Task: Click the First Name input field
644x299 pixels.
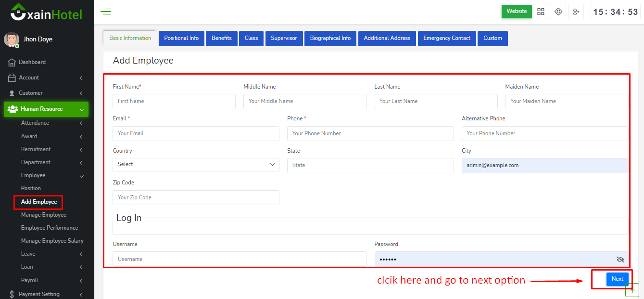Action: tap(174, 102)
